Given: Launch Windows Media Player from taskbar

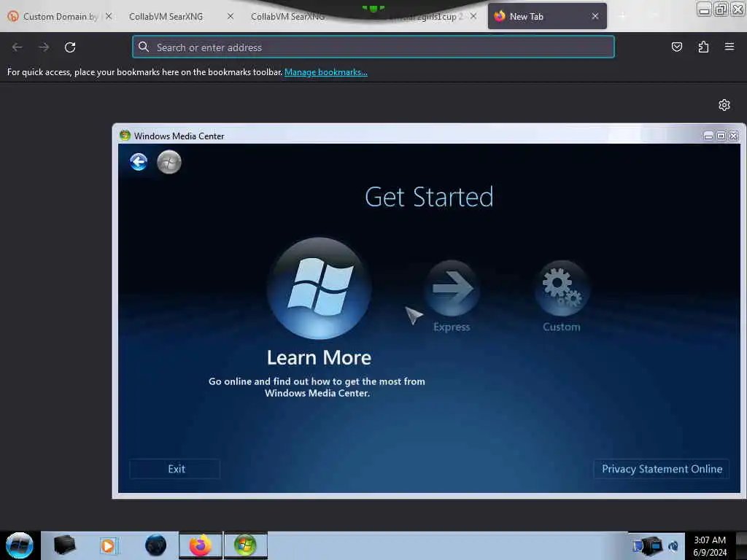Looking at the screenshot, I should pos(109,545).
